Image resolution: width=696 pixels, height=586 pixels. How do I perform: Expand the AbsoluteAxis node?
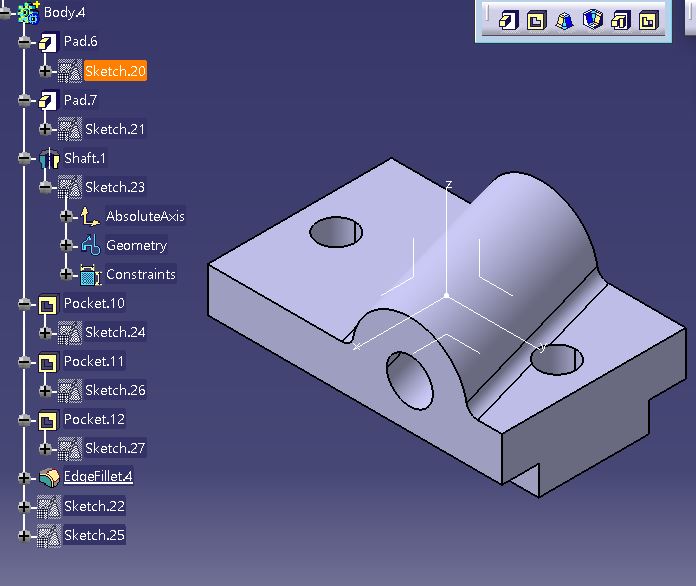click(66, 216)
